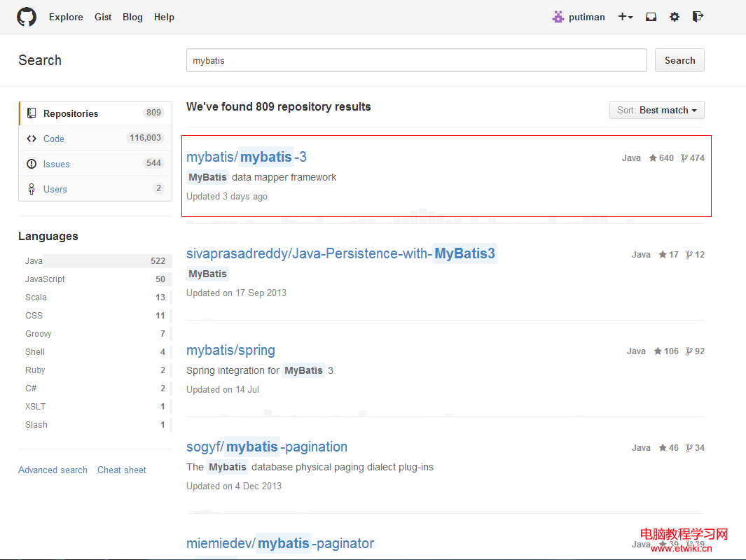Open mybatis/mybatis-3 repository
Viewport: 746px width, 560px height.
point(247,157)
